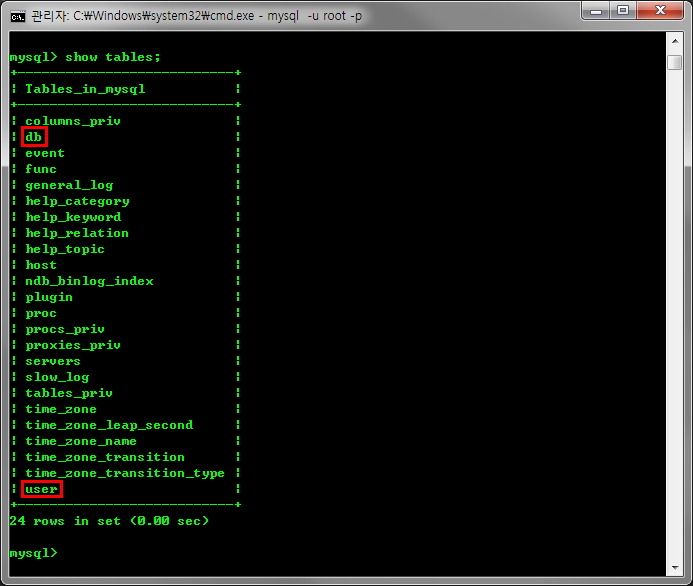Click the 'user' table row

pyautogui.click(x=126, y=489)
